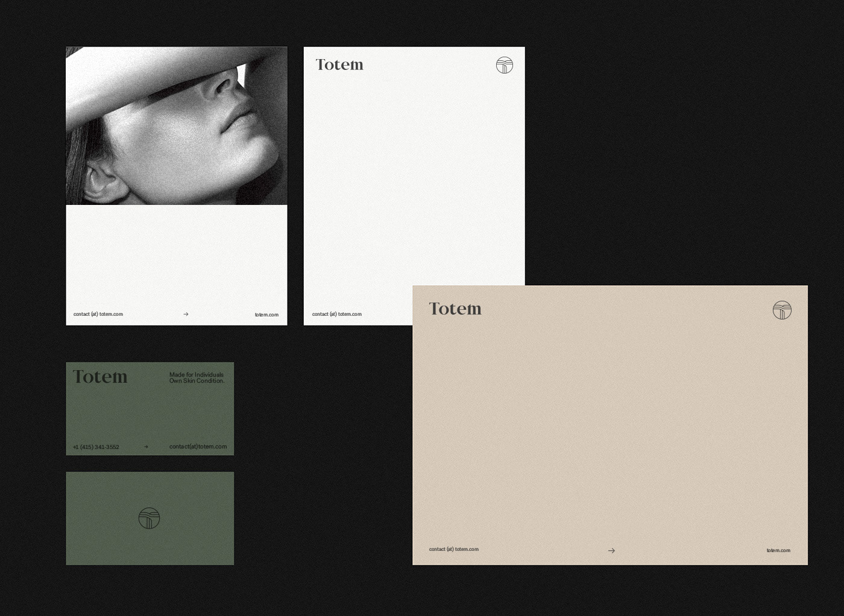
Task: Click 'totem.com' on the beige card footer
Action: 778,550
